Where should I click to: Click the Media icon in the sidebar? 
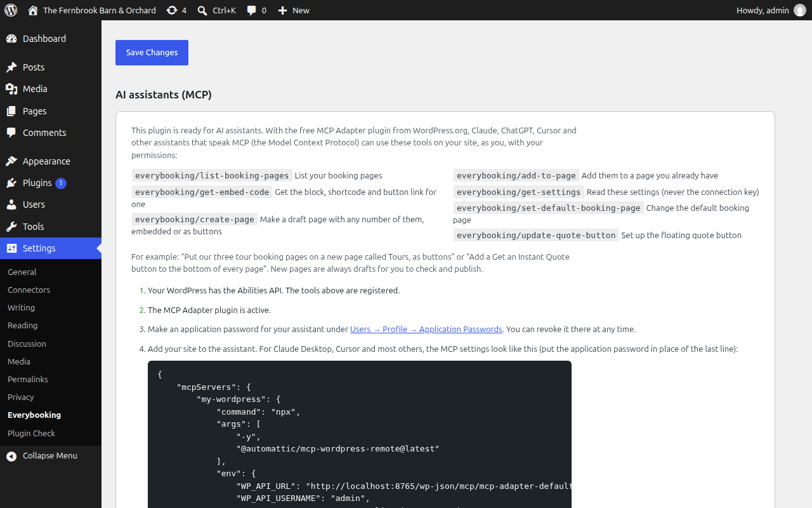point(11,89)
